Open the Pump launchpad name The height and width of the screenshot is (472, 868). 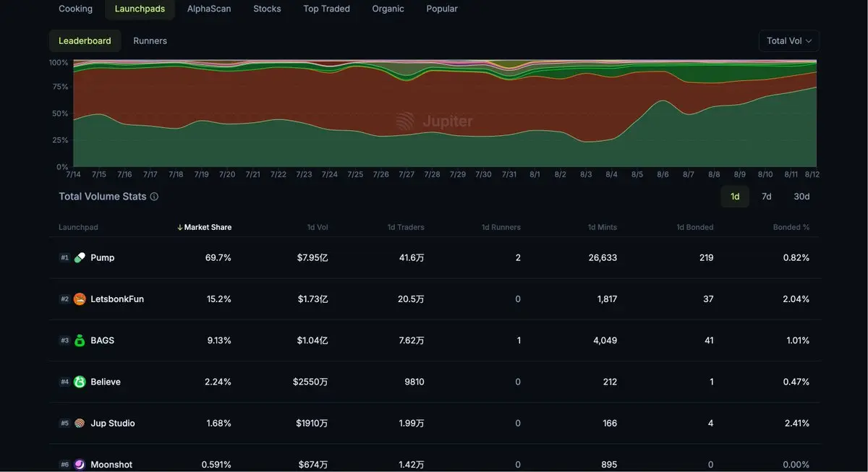[103, 257]
